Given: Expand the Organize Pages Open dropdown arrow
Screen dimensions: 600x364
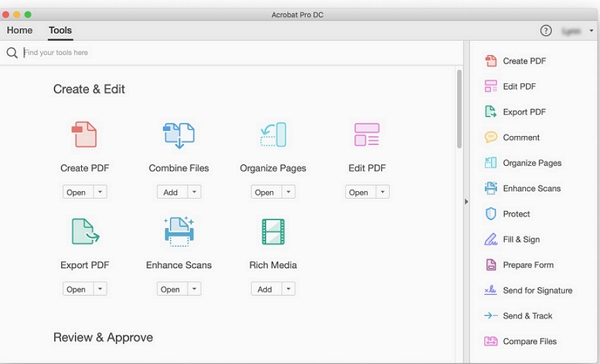Looking at the screenshot, I should 288,192.
